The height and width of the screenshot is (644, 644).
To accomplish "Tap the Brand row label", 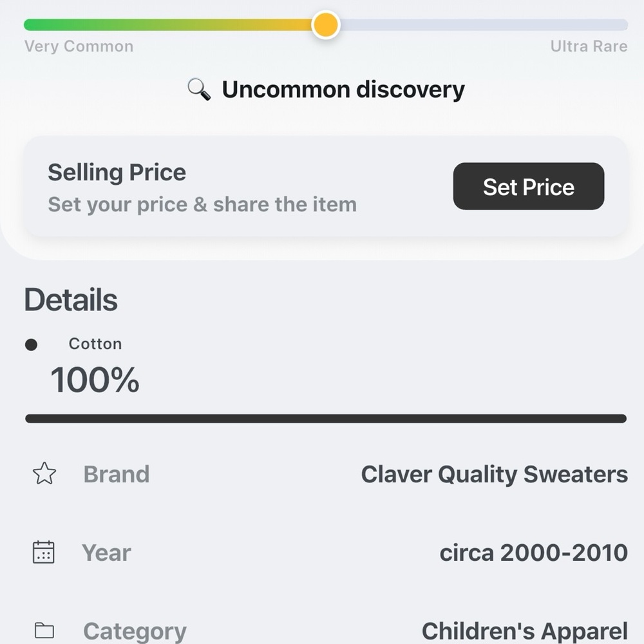I will (x=117, y=475).
